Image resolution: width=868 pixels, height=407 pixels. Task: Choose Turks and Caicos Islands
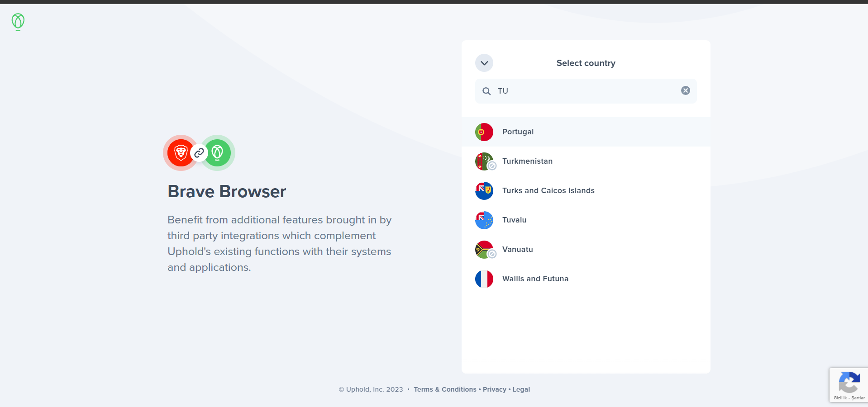pyautogui.click(x=586, y=190)
